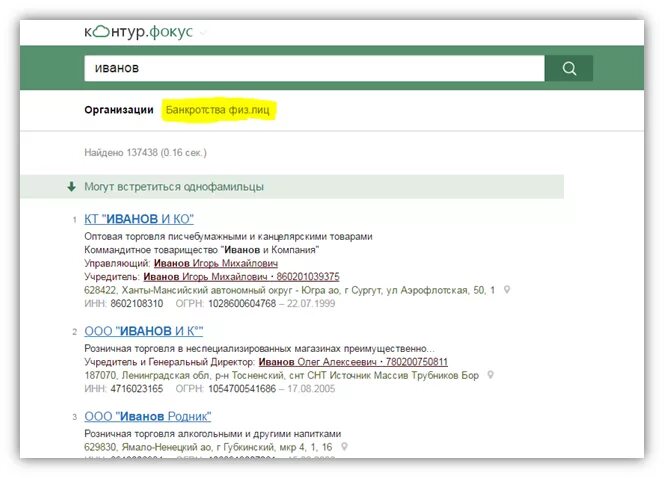The width and height of the screenshot is (664, 478).
Task: Click the address 187070 Ленинградская обл
Action: pyautogui.click(x=282, y=376)
